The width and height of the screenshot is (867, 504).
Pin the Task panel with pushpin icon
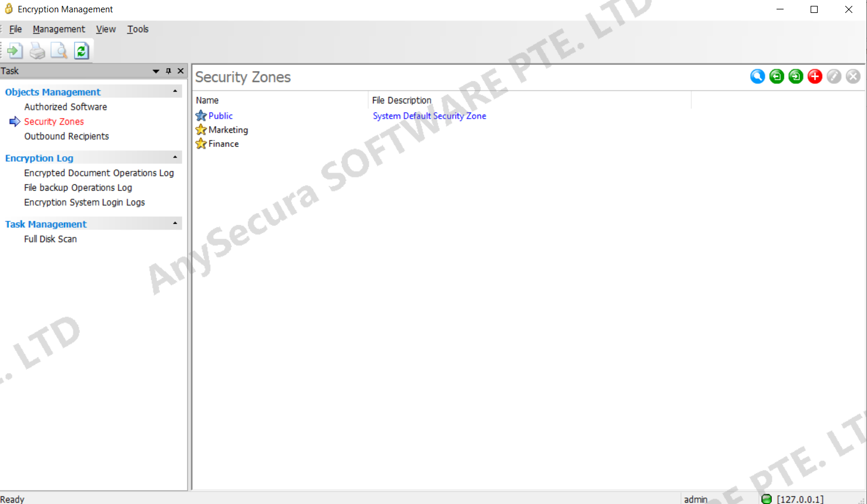(x=169, y=71)
